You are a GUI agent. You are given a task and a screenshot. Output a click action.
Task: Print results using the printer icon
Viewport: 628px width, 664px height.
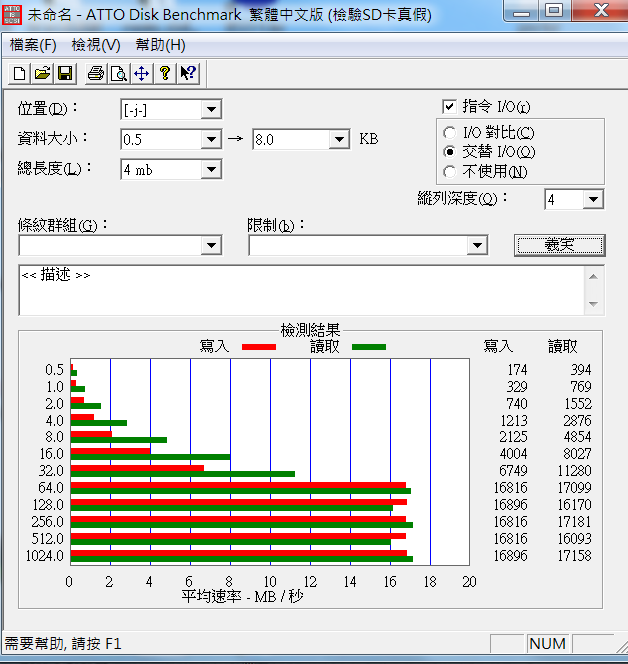click(x=96, y=74)
